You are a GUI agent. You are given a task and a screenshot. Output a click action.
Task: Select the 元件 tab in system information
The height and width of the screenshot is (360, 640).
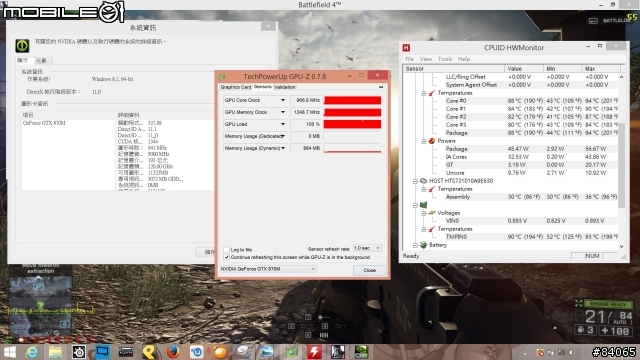coord(41,61)
